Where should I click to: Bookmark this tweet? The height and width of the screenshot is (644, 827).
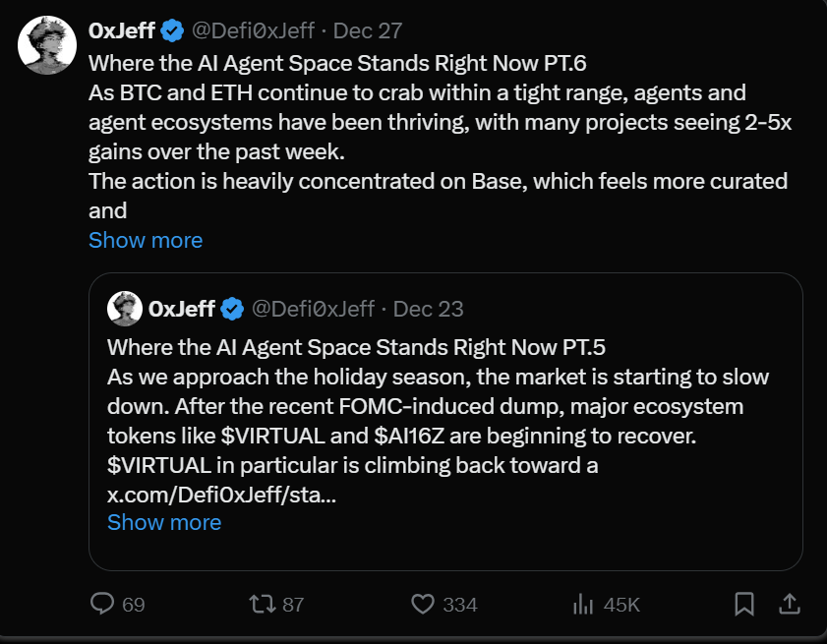tap(744, 603)
